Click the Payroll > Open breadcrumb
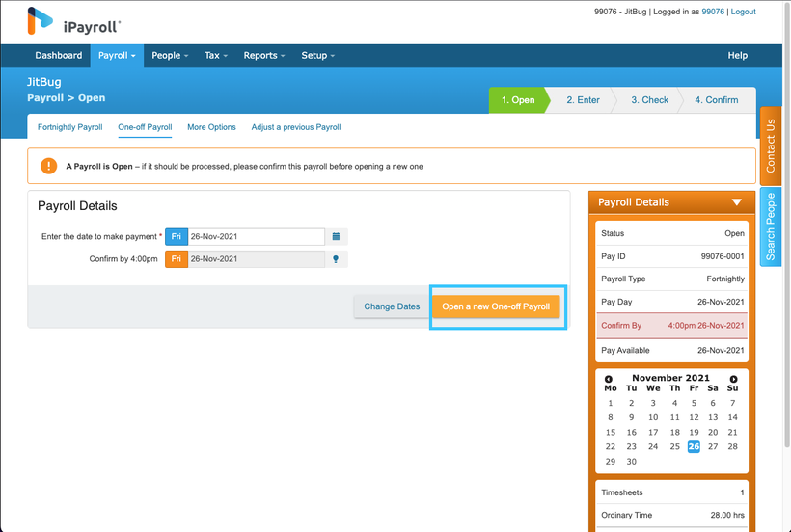Viewport: 791px width, 532px height. [x=67, y=98]
